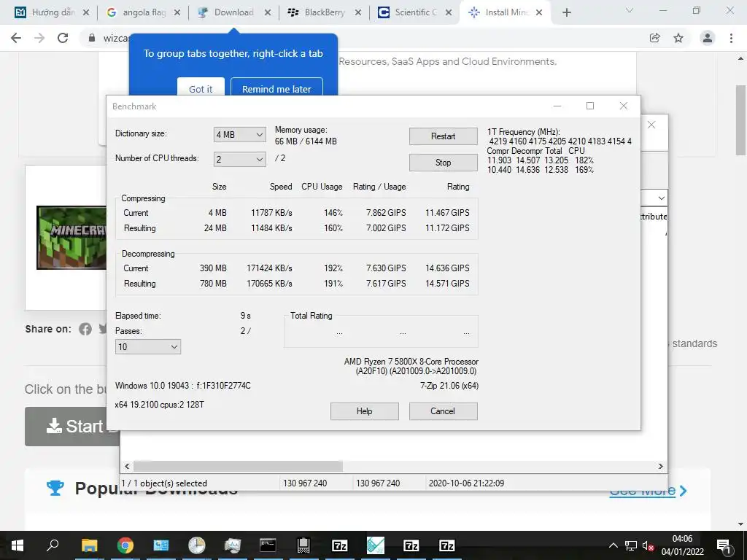Click the right arrow of the 7-Zip scrollbar
Screen dimensions: 747x560
[x=660, y=466]
